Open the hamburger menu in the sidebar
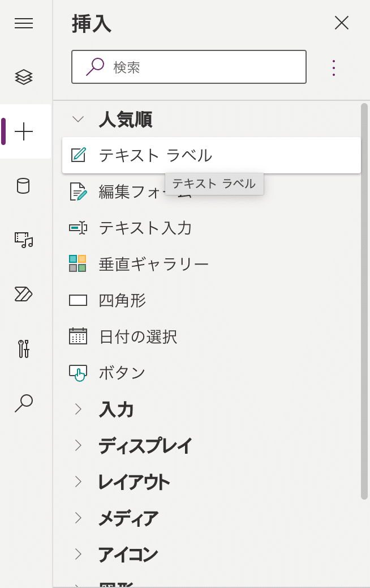 [x=24, y=23]
